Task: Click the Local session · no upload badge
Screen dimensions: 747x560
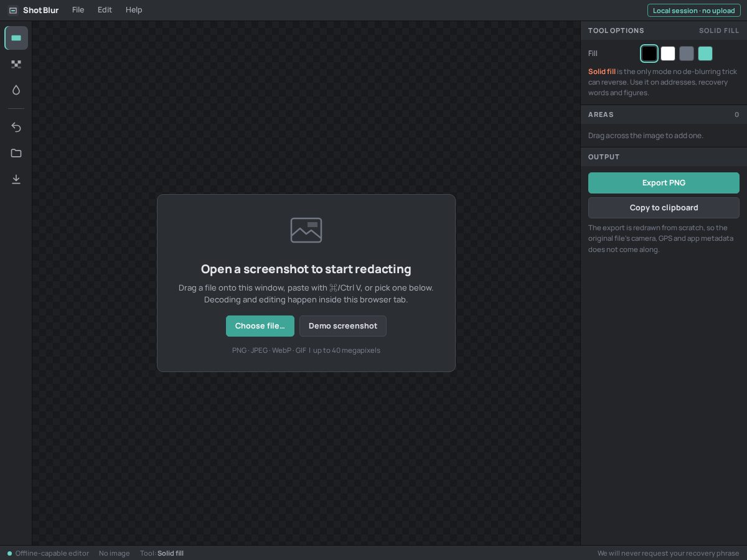Action: tap(694, 11)
